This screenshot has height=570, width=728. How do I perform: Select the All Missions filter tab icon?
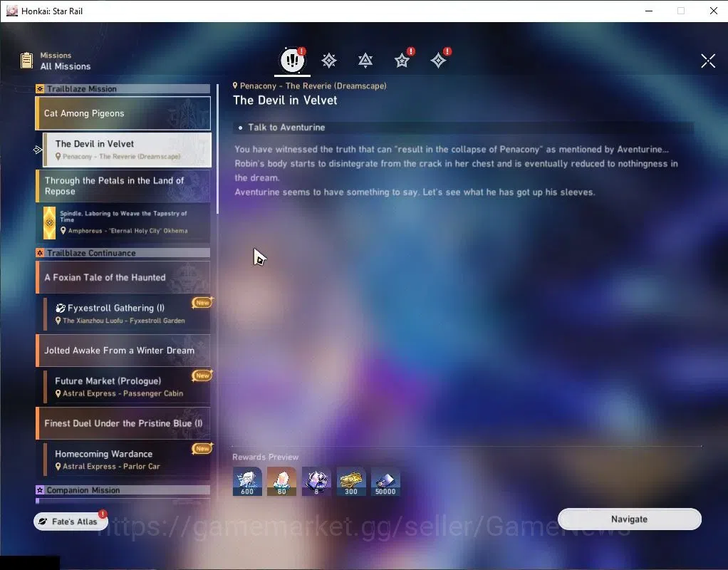[x=293, y=60]
